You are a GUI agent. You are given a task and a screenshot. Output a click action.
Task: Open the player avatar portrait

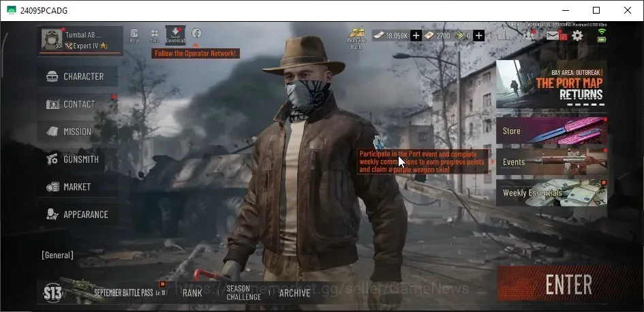(x=52, y=40)
